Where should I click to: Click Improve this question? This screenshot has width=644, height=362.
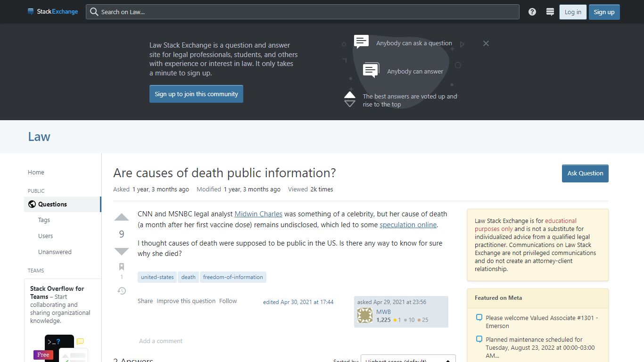(186, 301)
